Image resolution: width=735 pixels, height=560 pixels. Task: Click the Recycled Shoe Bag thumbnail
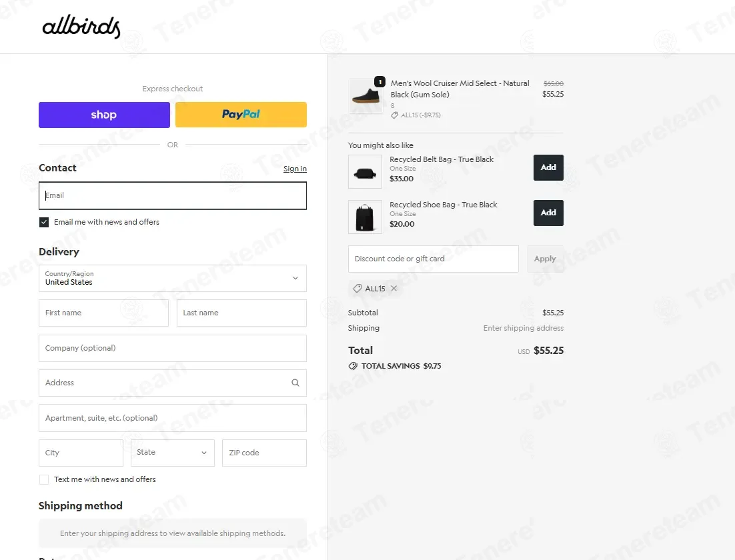pyautogui.click(x=365, y=217)
